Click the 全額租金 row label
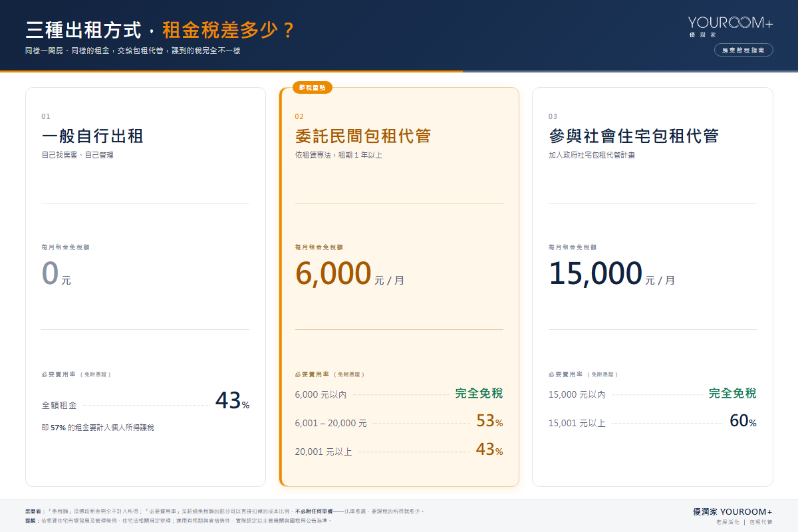The width and height of the screenshot is (798, 532). pyautogui.click(x=59, y=405)
